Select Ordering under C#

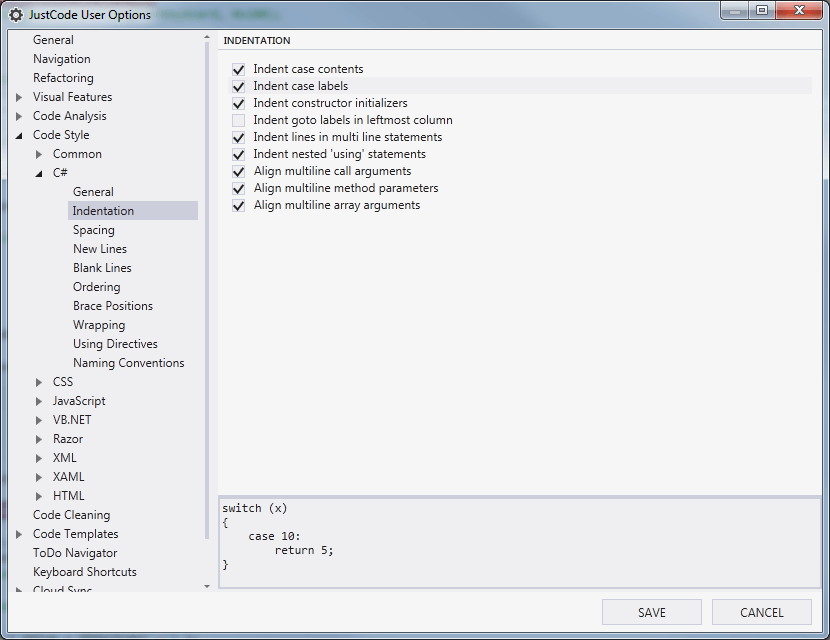pyautogui.click(x=96, y=287)
